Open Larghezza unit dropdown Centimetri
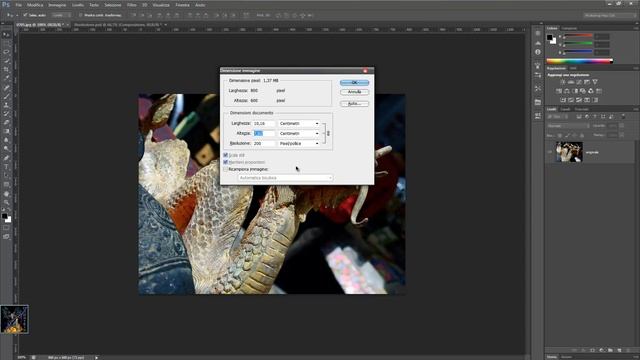The width and height of the screenshot is (640, 360). tap(299, 123)
